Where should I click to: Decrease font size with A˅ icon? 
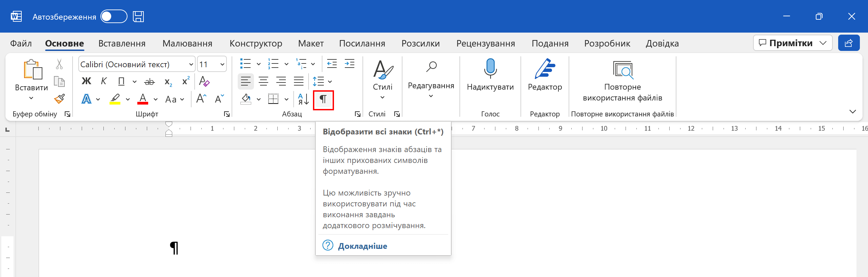(219, 98)
